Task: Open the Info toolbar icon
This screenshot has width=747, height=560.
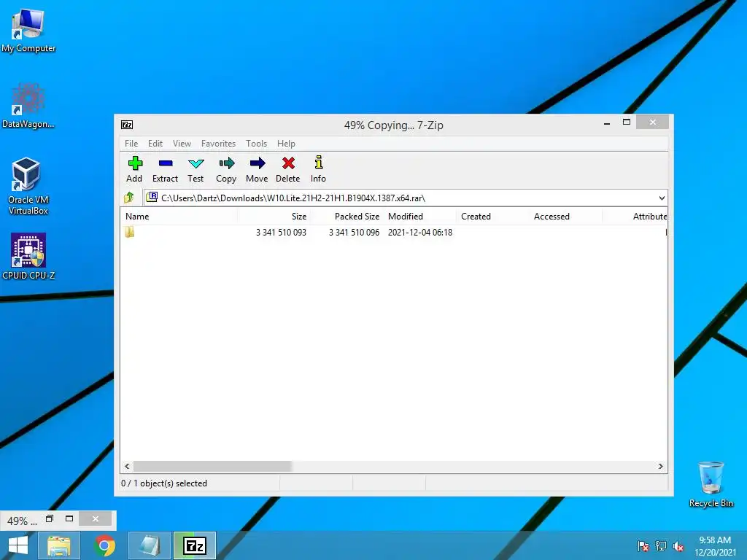Action: pyautogui.click(x=318, y=163)
